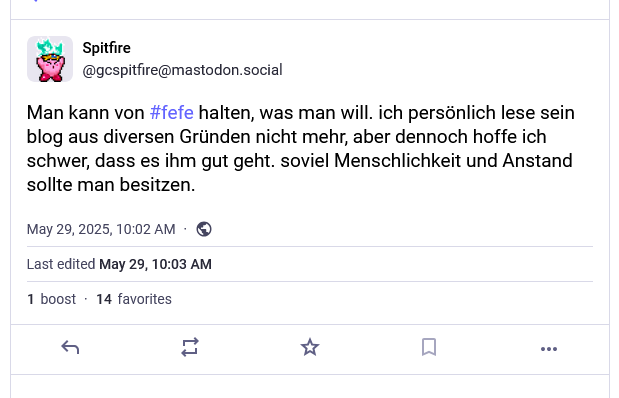Click the word 'boost' in the stats row
The image size is (619, 398).
58,299
